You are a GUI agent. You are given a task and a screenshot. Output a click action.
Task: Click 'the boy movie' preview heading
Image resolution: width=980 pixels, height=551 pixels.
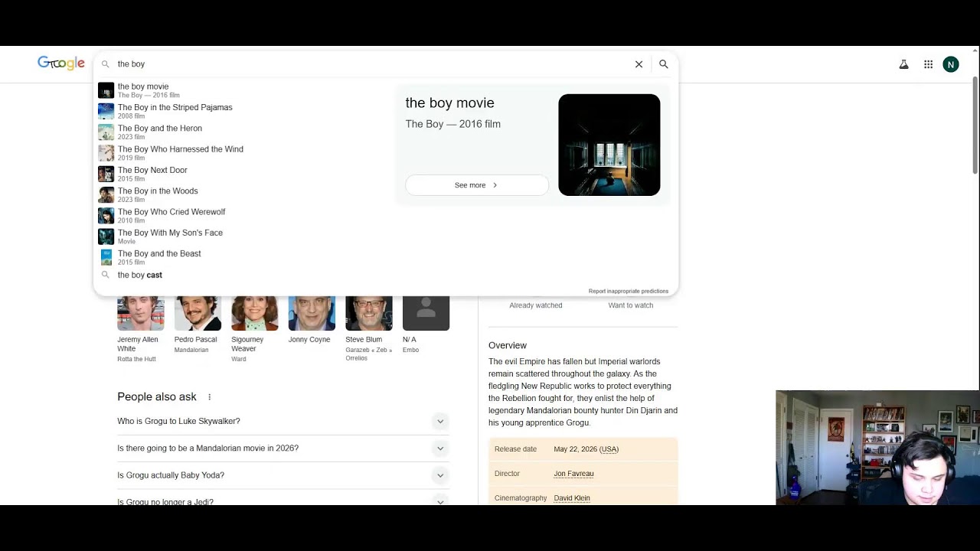[449, 103]
